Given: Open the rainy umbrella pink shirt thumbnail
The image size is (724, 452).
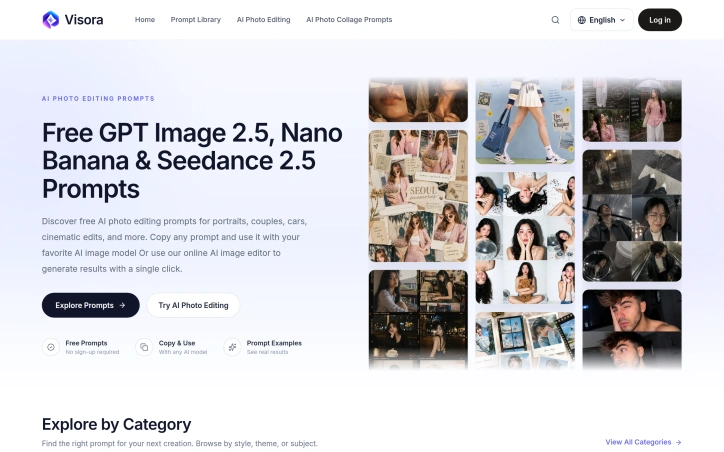Looking at the screenshot, I should point(632,110).
